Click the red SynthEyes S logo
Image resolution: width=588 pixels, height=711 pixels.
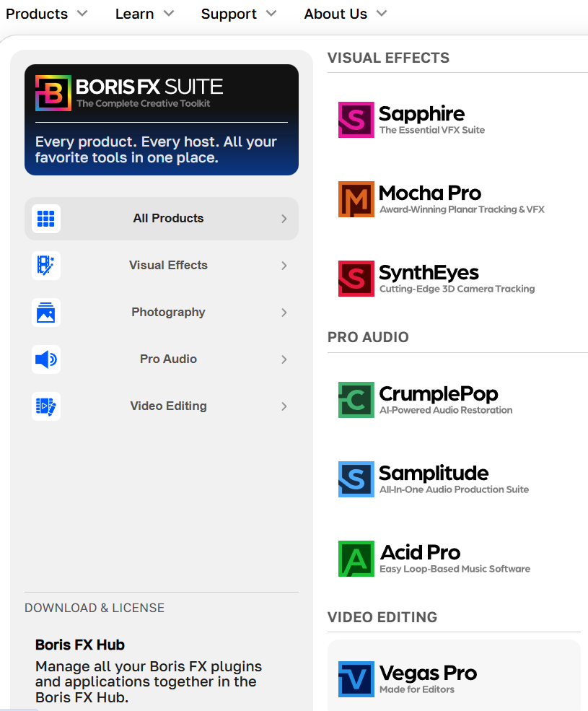[356, 279]
